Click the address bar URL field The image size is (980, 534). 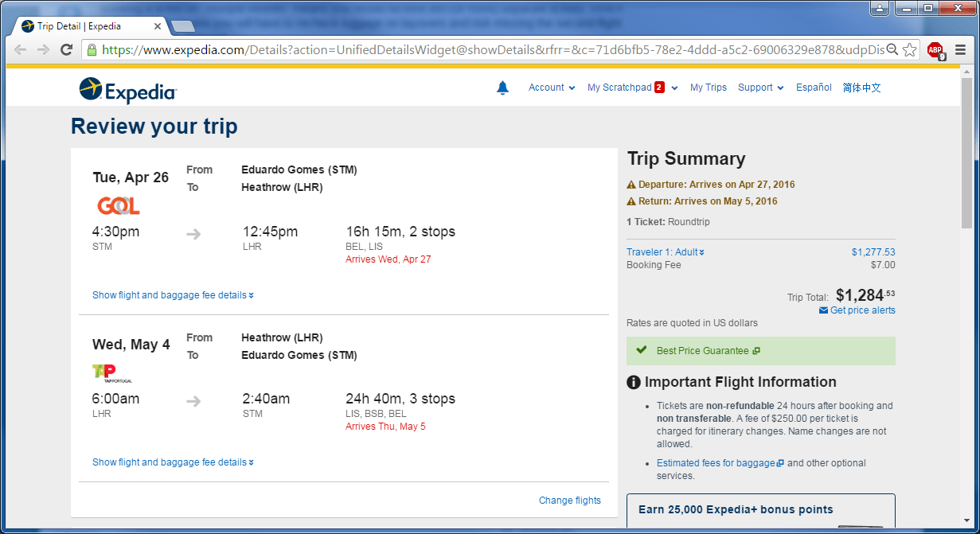[x=478, y=49]
